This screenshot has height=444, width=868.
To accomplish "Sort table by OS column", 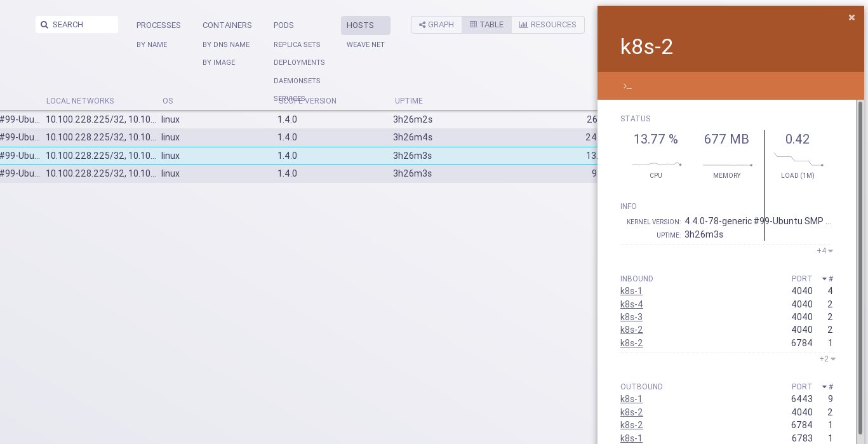I will click(168, 101).
